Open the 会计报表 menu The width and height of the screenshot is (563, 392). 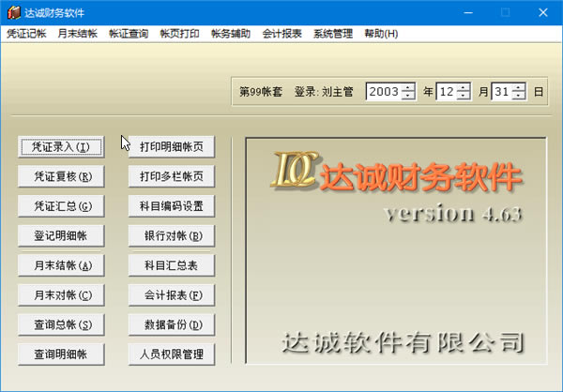pos(281,34)
